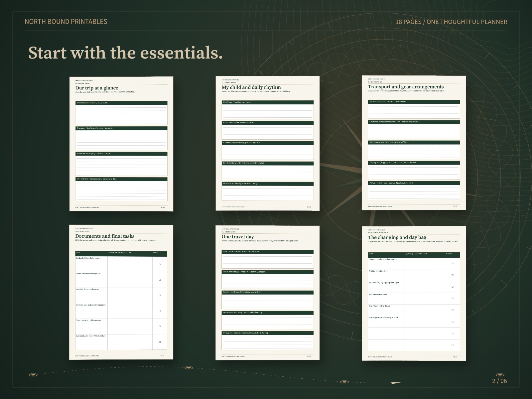
Task: Tick 'Arrange home care / final supplies' box
Action: pos(160,342)
